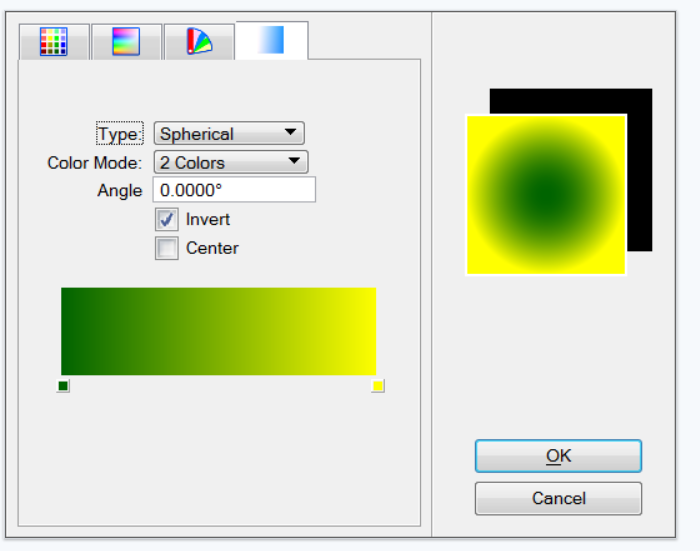This screenshot has width=700, height=551.
Task: Open the color wheel fan tab
Action: pyautogui.click(x=199, y=42)
